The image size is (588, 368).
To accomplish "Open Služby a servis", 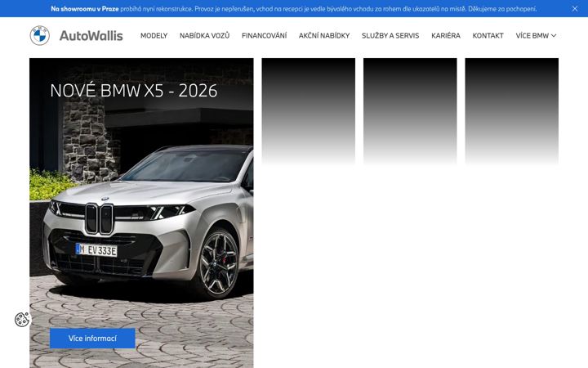I will click(x=390, y=36).
